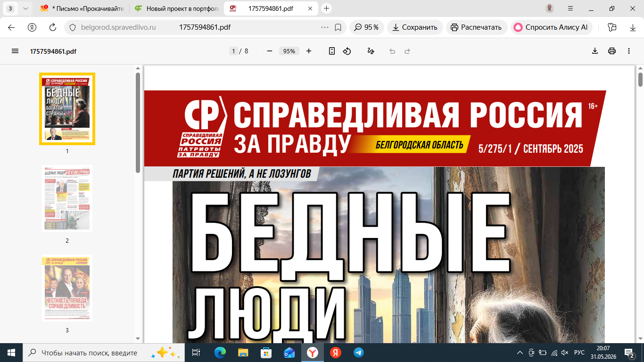The width and height of the screenshot is (644, 362).
Task: Close the 1757594861.pdf tab
Action: 309,8
